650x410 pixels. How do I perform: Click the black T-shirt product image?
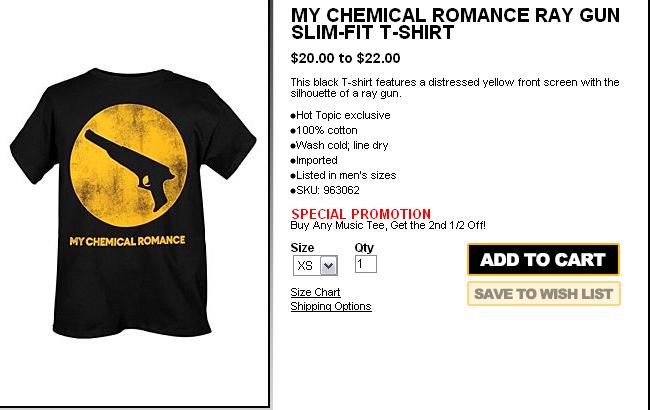[x=133, y=203]
